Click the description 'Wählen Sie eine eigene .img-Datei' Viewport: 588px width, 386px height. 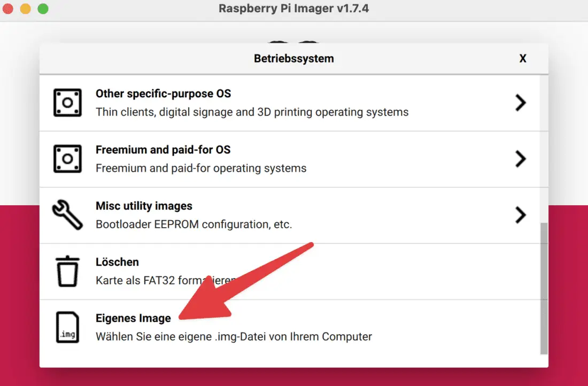(x=234, y=337)
